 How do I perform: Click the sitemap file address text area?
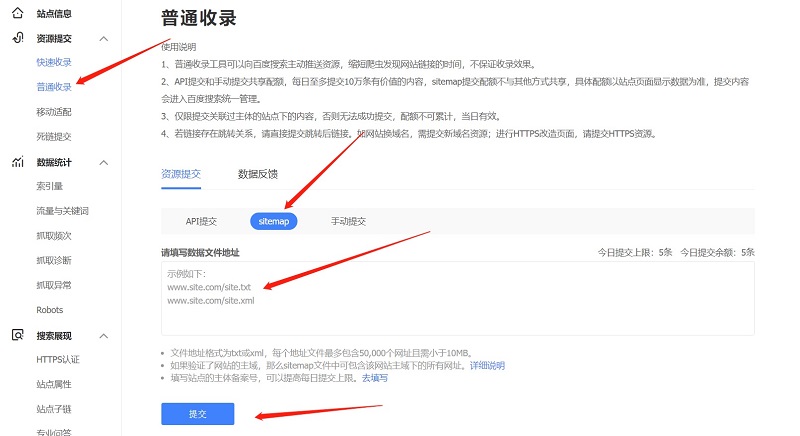458,298
